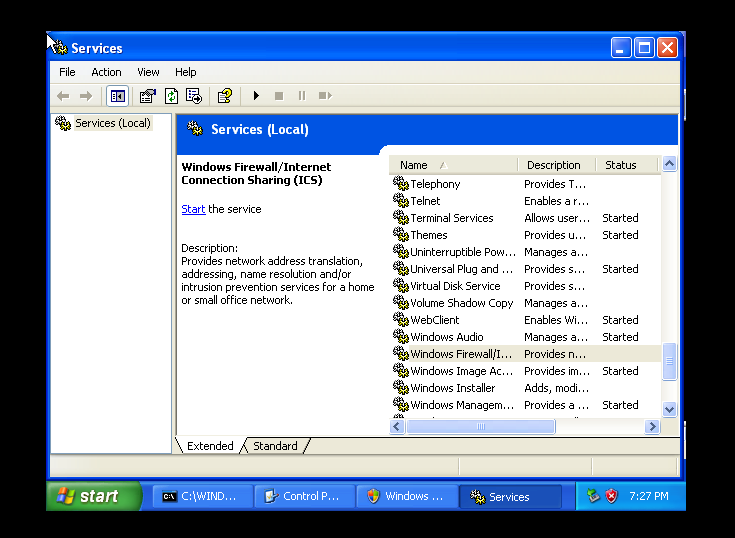The width and height of the screenshot is (735, 538).
Task: Toggle the Show/Hide Console Tree icon
Action: 117,96
